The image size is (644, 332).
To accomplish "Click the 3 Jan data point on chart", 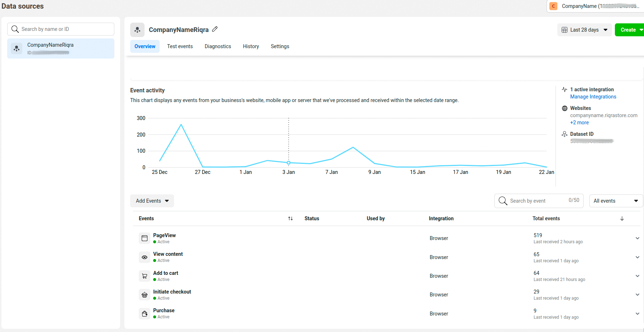I will click(288, 163).
